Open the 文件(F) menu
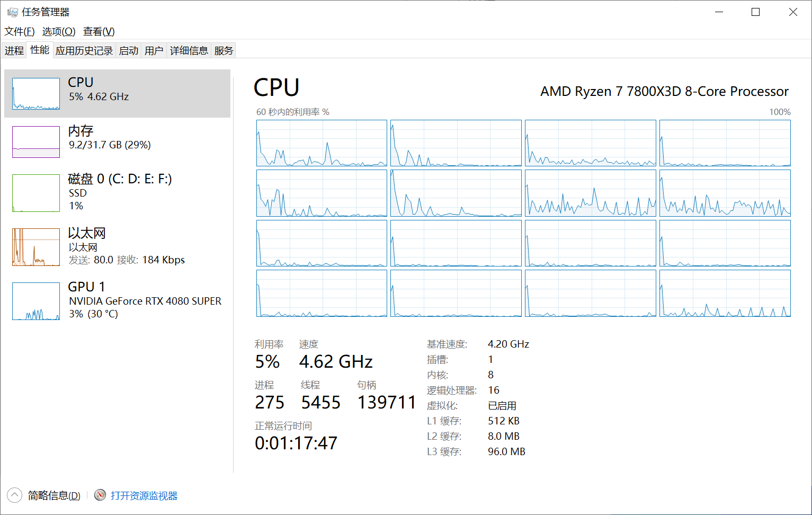Viewport: 812px width, 515px height. coord(20,31)
